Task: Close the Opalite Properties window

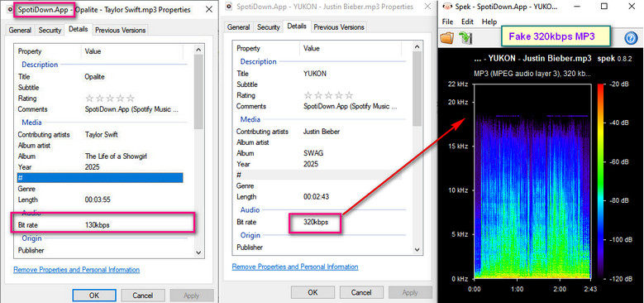Action: (208, 9)
